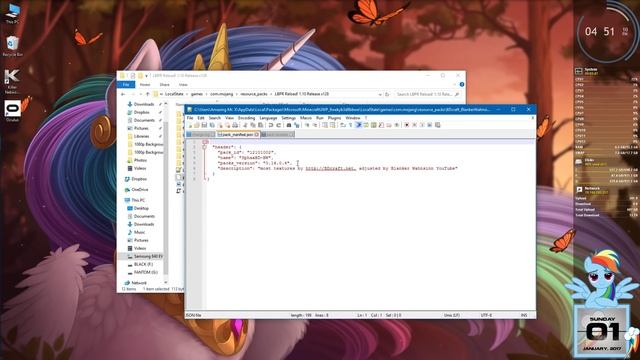Open the Oculus desktop shortcut

tap(13, 111)
